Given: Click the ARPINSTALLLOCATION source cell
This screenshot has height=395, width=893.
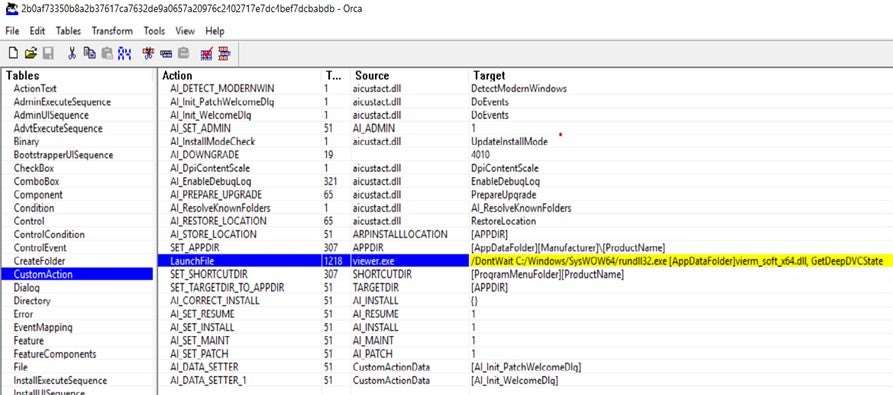Looking at the screenshot, I should tap(400, 234).
